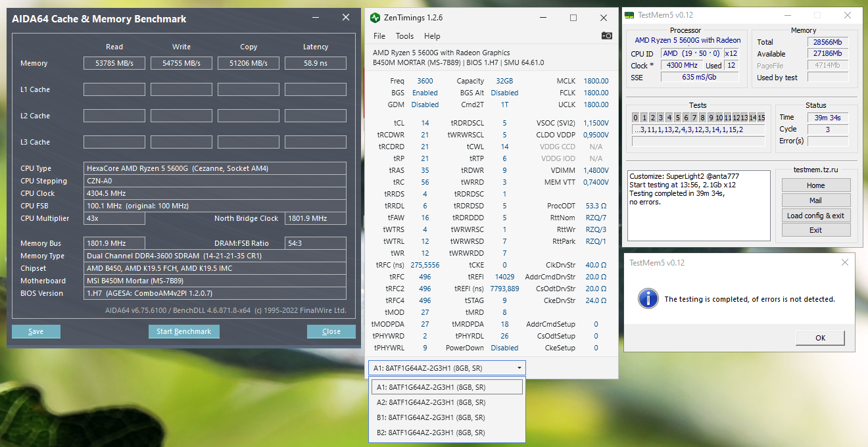Open the Help menu in ZenTimings
The height and width of the screenshot is (447, 868).
[x=432, y=36]
